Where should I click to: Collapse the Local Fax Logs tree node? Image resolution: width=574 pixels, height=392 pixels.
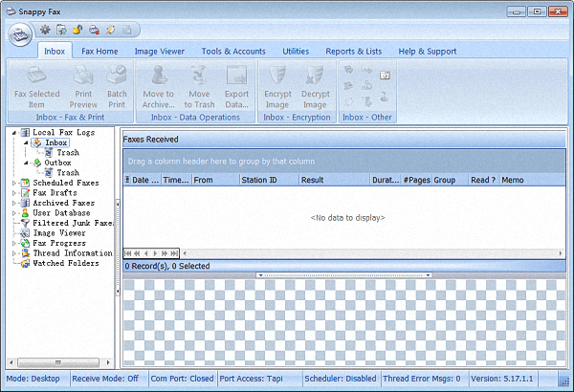pos(13,133)
